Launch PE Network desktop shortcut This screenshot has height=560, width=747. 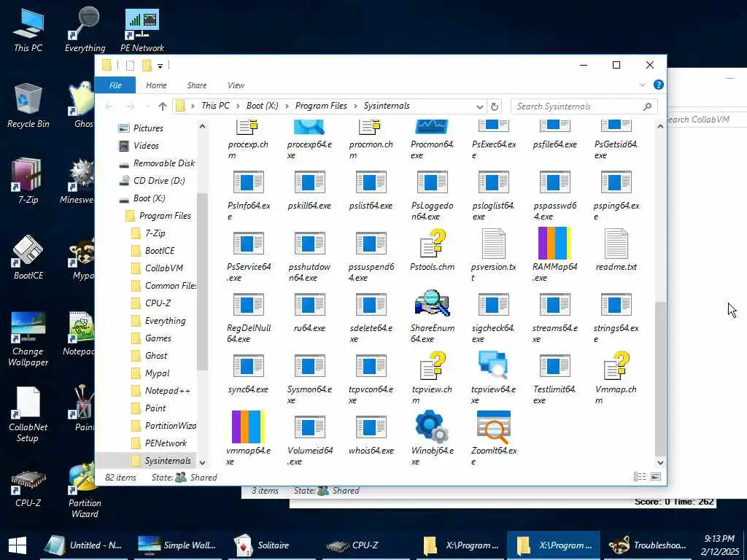pos(142,24)
